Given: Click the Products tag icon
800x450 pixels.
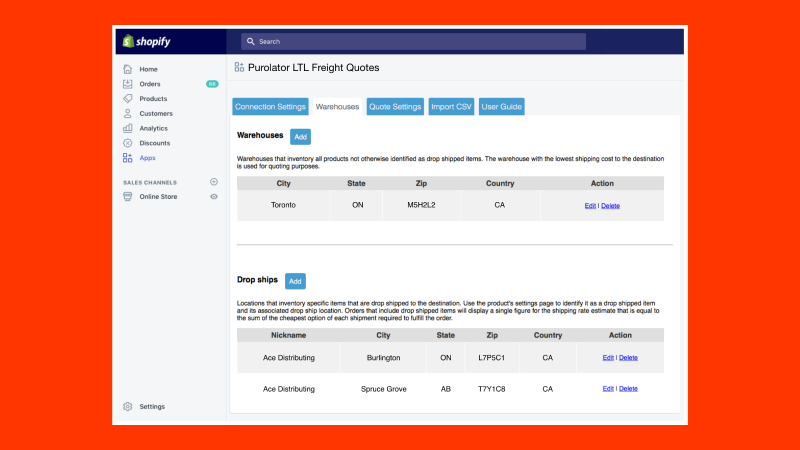Looking at the screenshot, I should pos(128,98).
